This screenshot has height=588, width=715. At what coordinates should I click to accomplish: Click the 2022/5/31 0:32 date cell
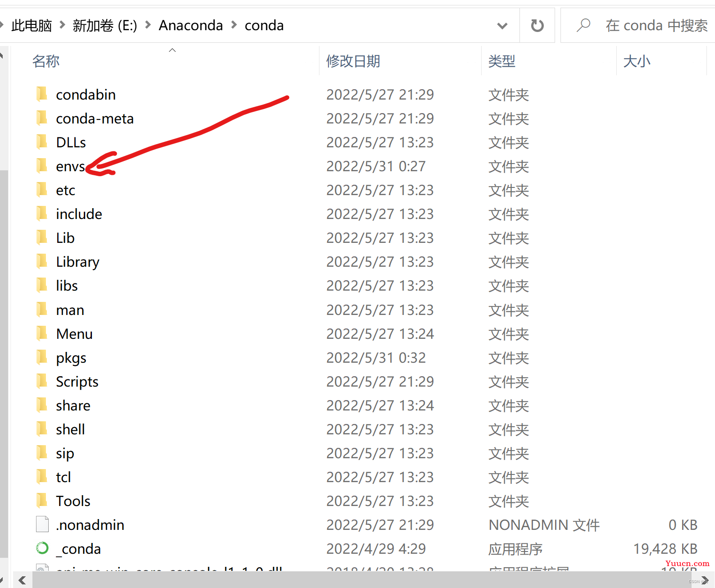tap(376, 358)
